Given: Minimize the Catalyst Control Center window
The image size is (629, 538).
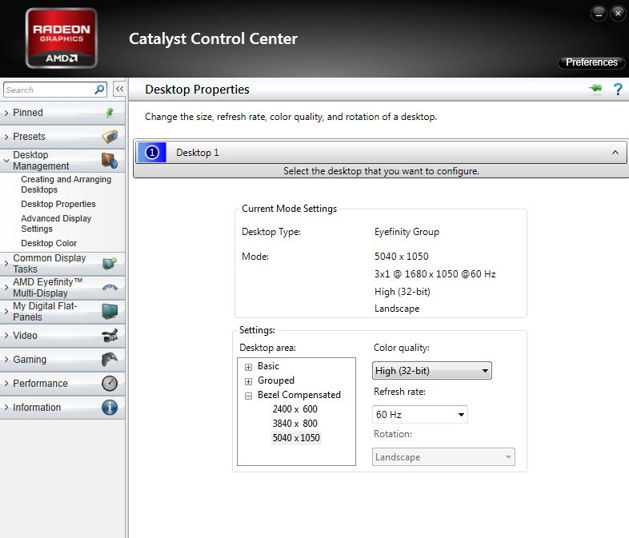Looking at the screenshot, I should click(x=599, y=13).
